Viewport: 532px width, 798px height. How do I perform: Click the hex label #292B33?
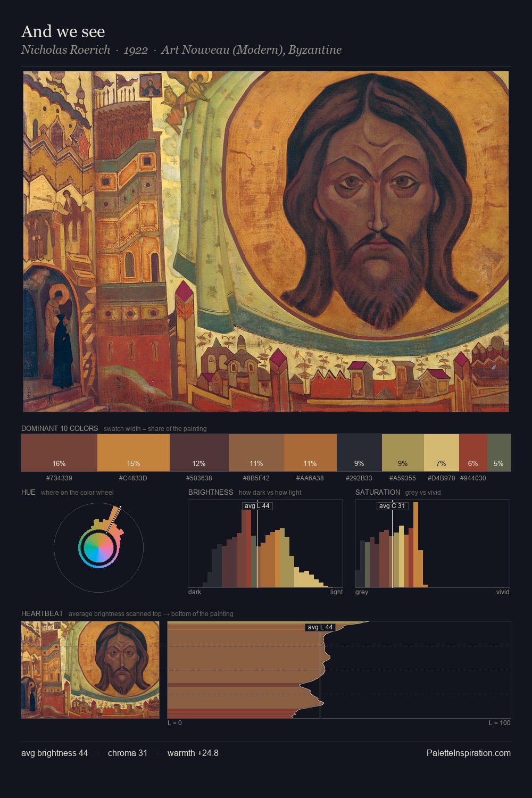[359, 478]
